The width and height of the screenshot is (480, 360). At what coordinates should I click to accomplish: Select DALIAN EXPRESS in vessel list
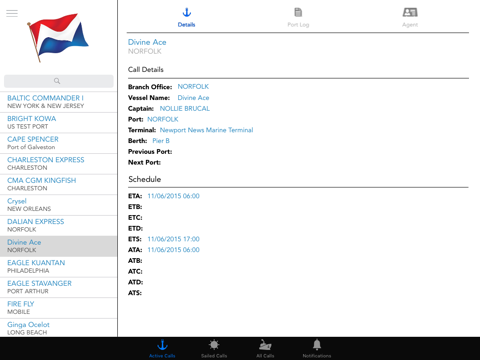click(x=58, y=226)
